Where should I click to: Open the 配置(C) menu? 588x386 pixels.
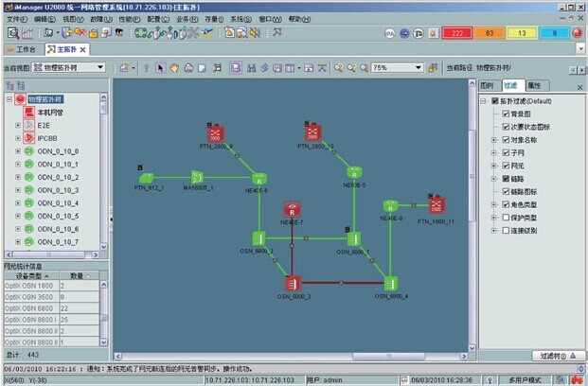click(x=158, y=19)
